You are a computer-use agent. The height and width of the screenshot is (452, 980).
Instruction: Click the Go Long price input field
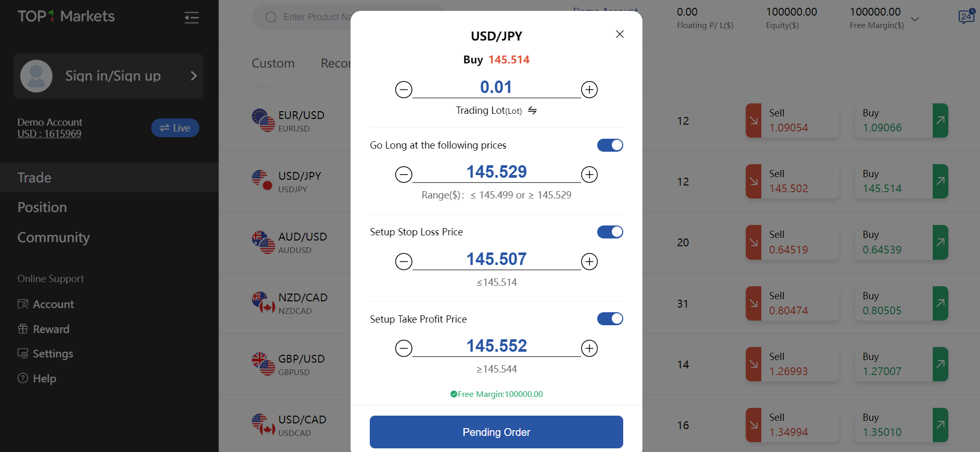pos(496,172)
